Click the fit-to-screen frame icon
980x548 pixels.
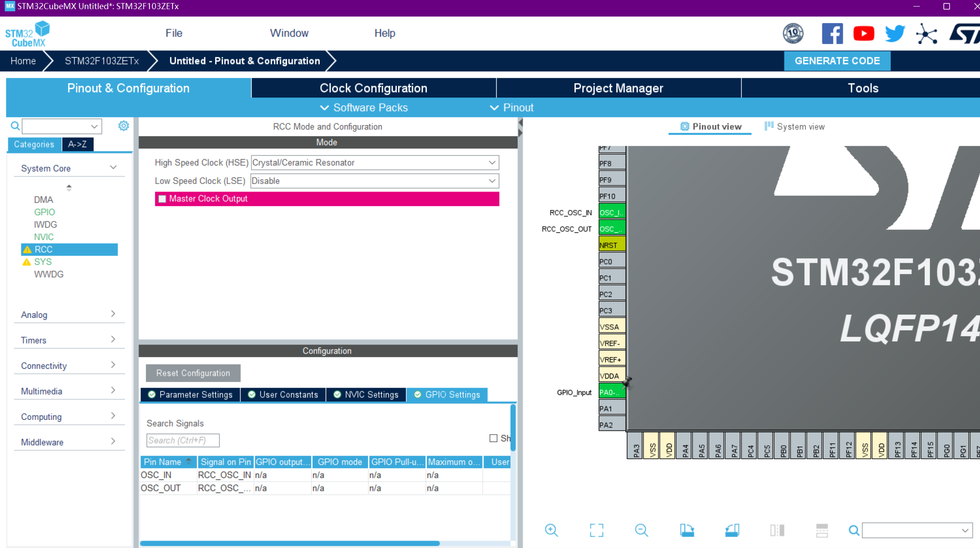tap(596, 530)
